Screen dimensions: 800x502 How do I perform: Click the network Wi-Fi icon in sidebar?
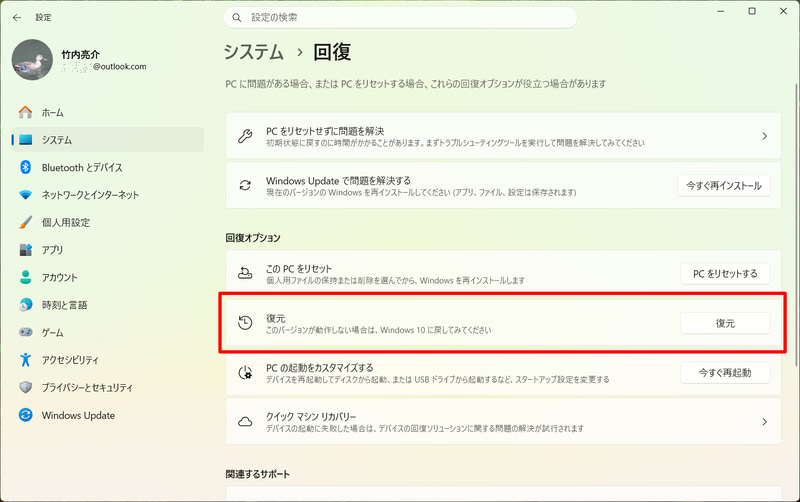26,195
